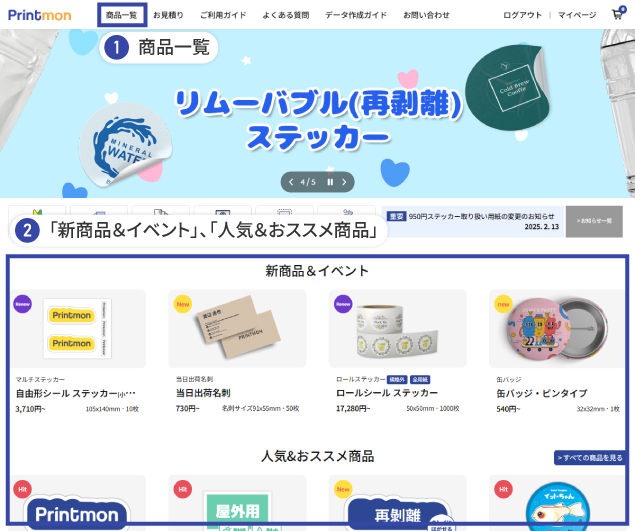Open the shopping cart icon
Screen dimensions: 635x531
[x=618, y=14]
